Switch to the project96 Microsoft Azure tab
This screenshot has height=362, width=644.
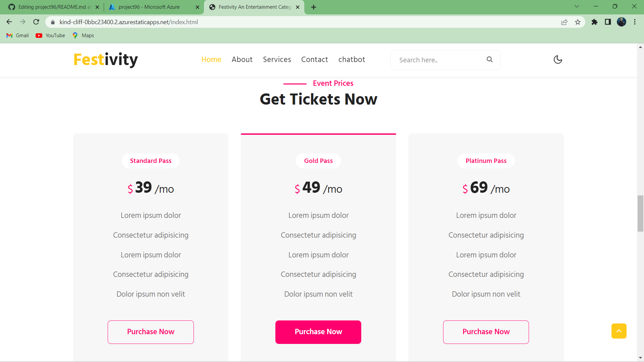point(149,7)
